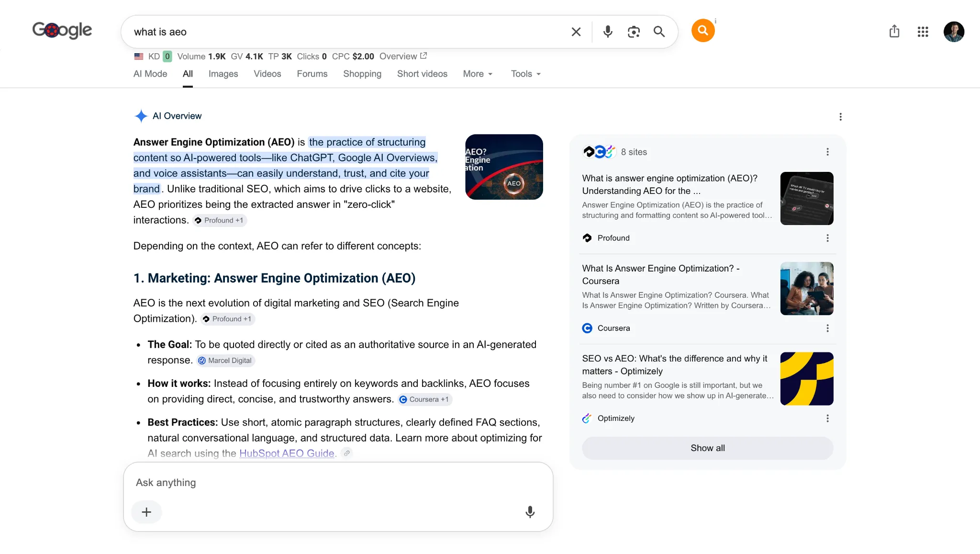Start voice search with microphone icon
This screenshot has height=554, width=980.
pos(608,32)
